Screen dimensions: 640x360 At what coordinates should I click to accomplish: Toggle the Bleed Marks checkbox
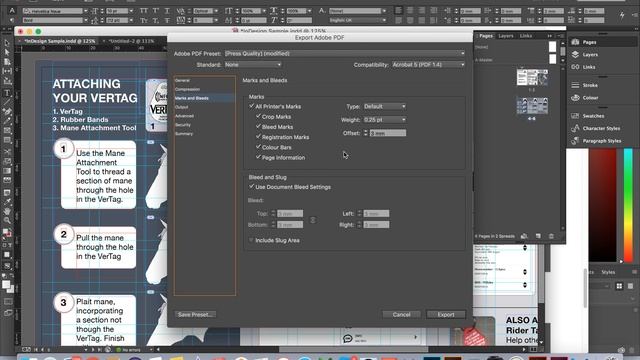coord(258,127)
